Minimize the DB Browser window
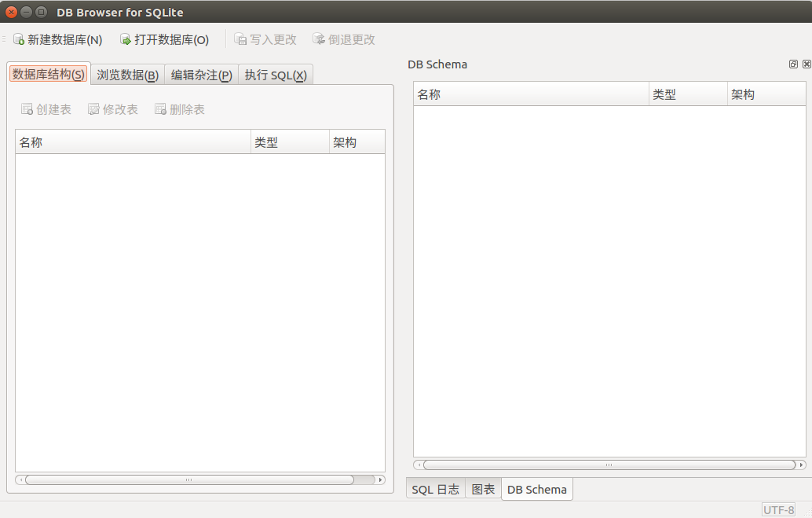This screenshot has width=812, height=518. 26,12
